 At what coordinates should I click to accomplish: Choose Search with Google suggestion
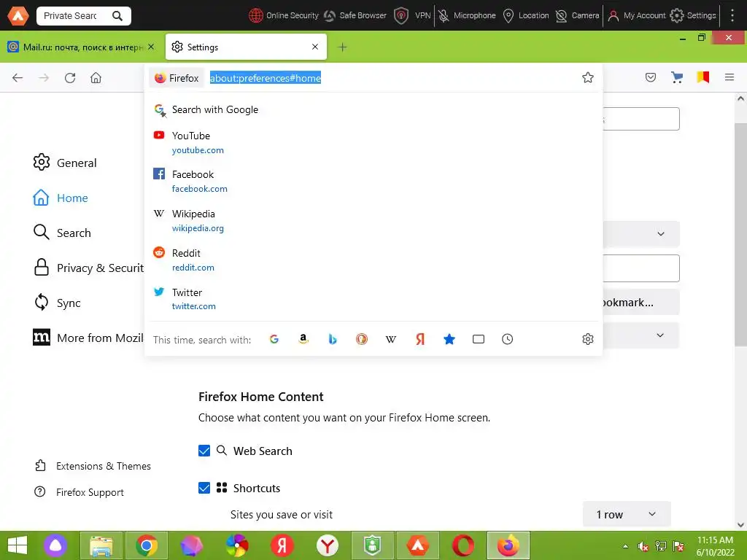[373, 109]
